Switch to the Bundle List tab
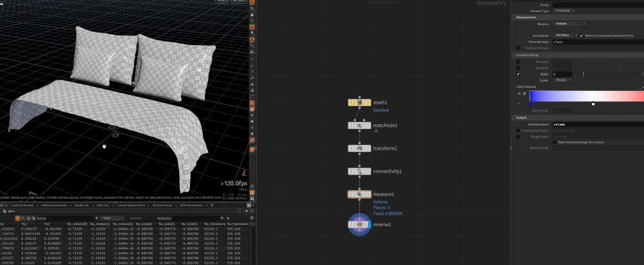 pyautogui.click(x=82, y=205)
